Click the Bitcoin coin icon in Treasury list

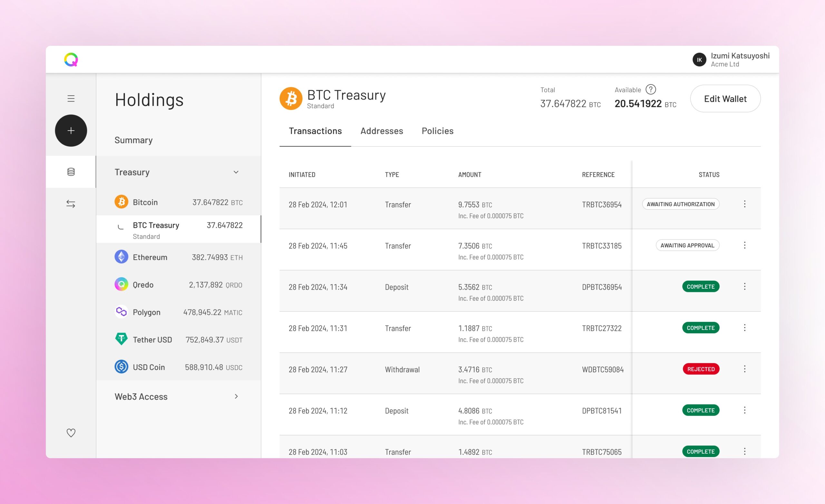coord(121,202)
